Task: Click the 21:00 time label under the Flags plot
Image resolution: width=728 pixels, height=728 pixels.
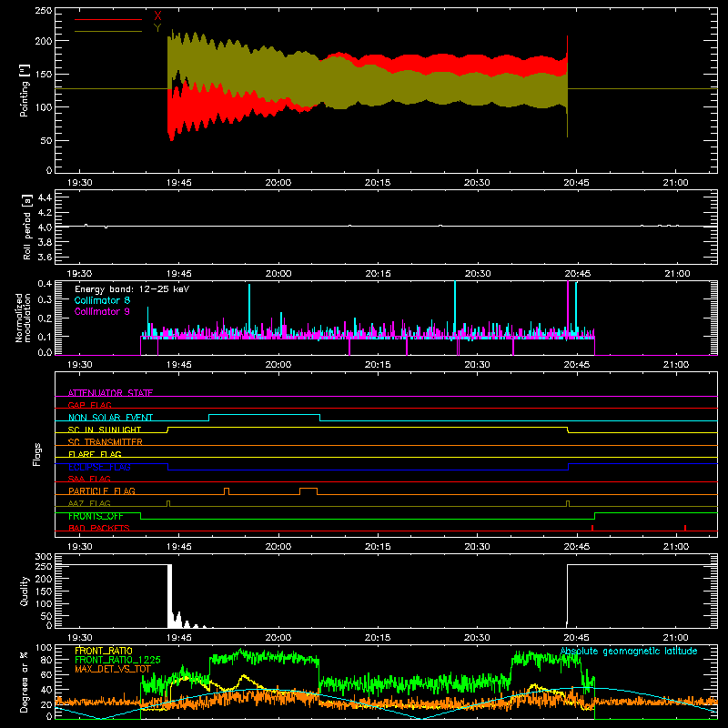Action: pos(676,547)
